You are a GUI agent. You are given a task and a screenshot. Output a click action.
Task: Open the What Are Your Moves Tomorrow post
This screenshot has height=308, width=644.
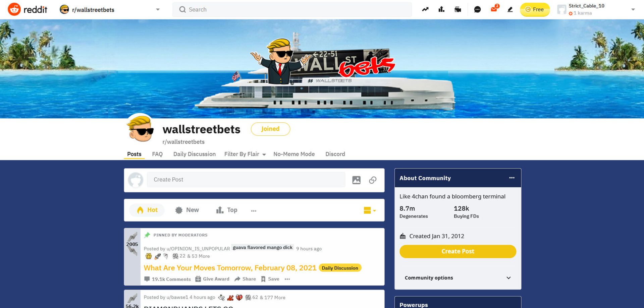(x=230, y=268)
